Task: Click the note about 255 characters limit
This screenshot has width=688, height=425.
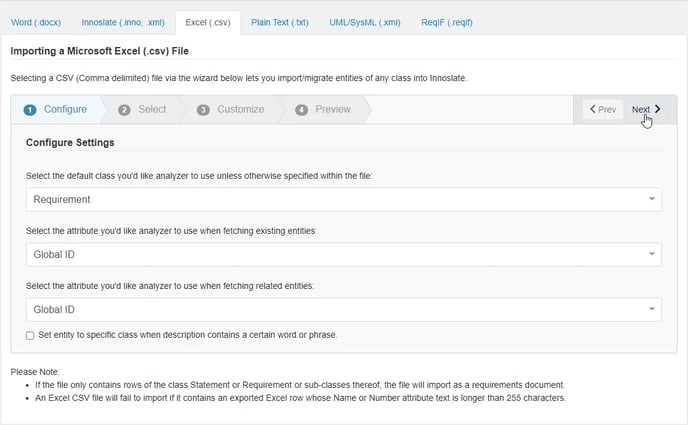Action: (301, 398)
